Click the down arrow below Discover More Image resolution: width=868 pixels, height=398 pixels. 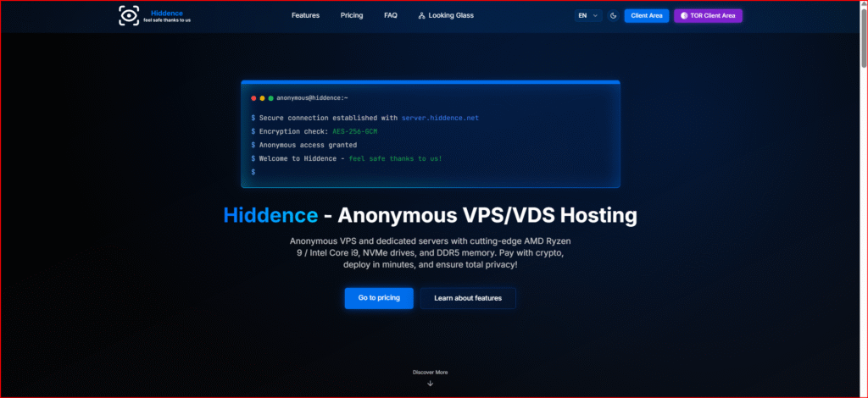click(430, 384)
